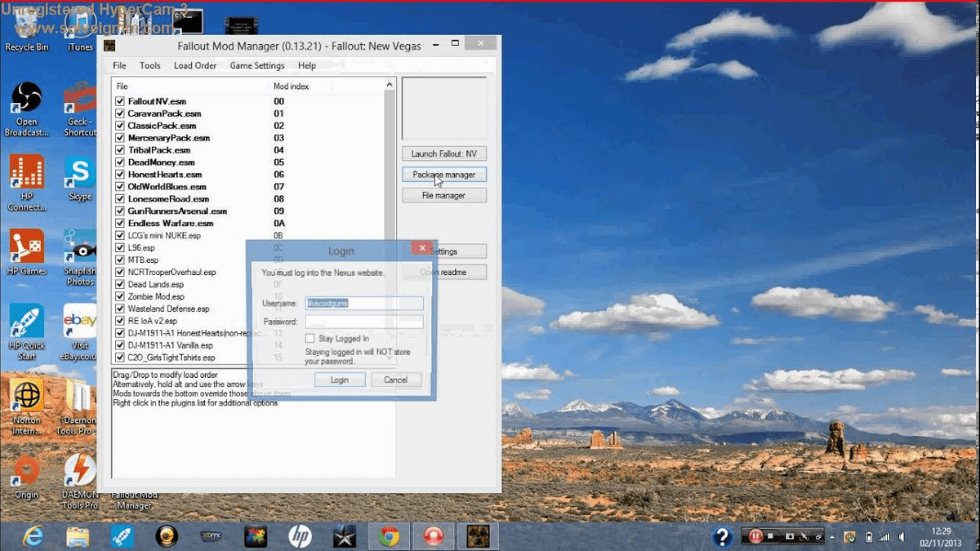The image size is (980, 551).
Task: Open the blue help question mark icon
Action: click(x=722, y=536)
